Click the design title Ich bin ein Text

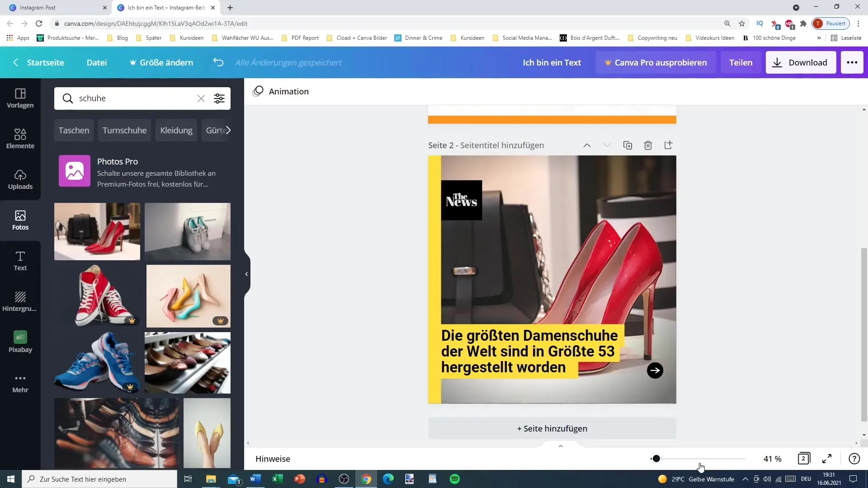[x=552, y=62]
